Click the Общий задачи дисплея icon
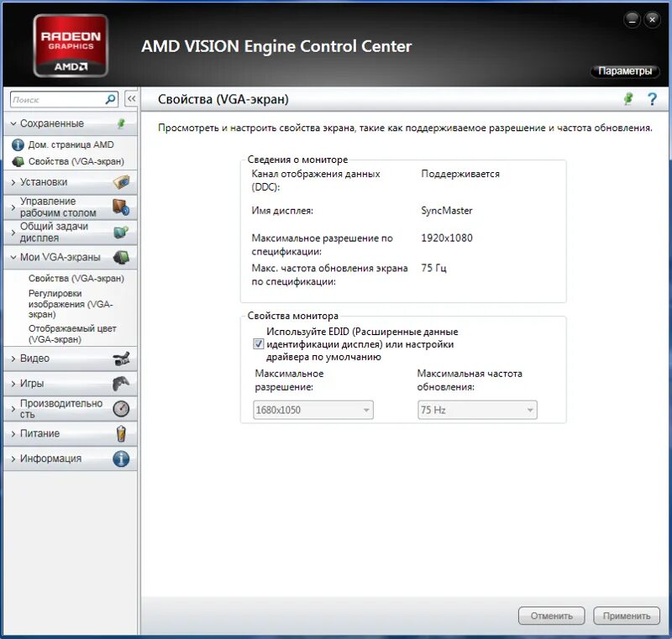Viewport: 672px width, 639px height. tap(121, 232)
